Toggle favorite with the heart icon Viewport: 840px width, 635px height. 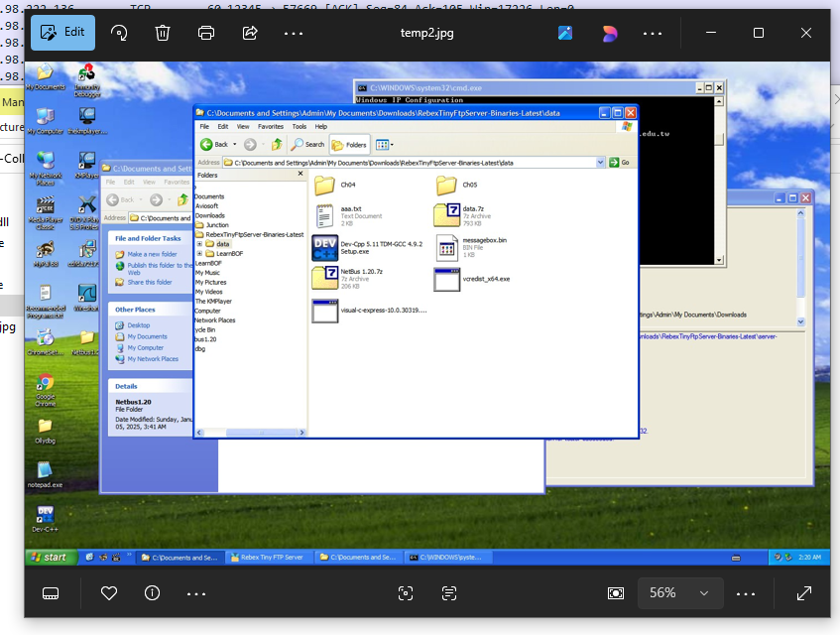click(x=109, y=593)
